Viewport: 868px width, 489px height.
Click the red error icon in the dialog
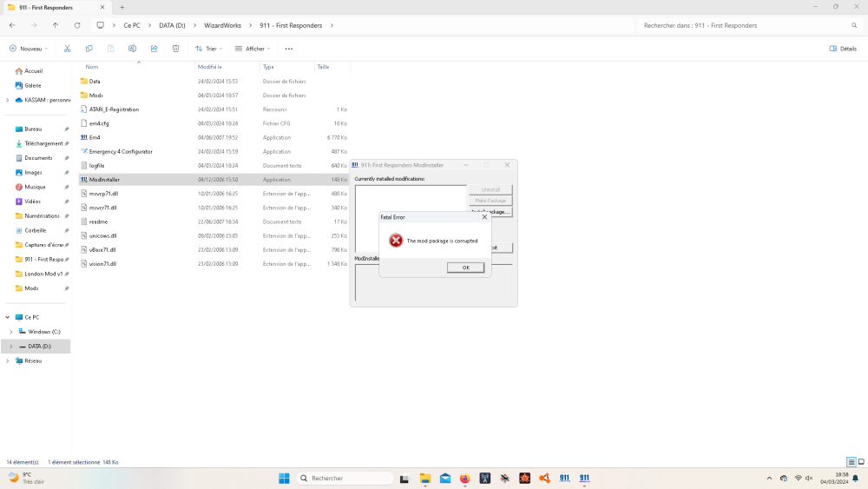(396, 241)
